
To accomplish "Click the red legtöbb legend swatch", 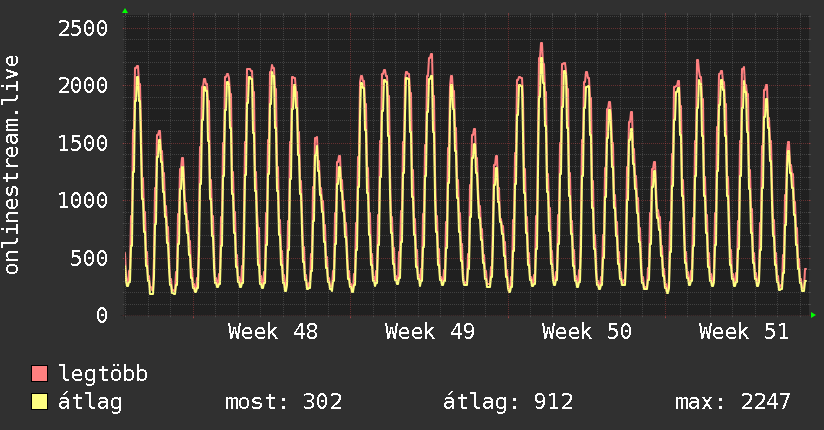I will 40,375.
